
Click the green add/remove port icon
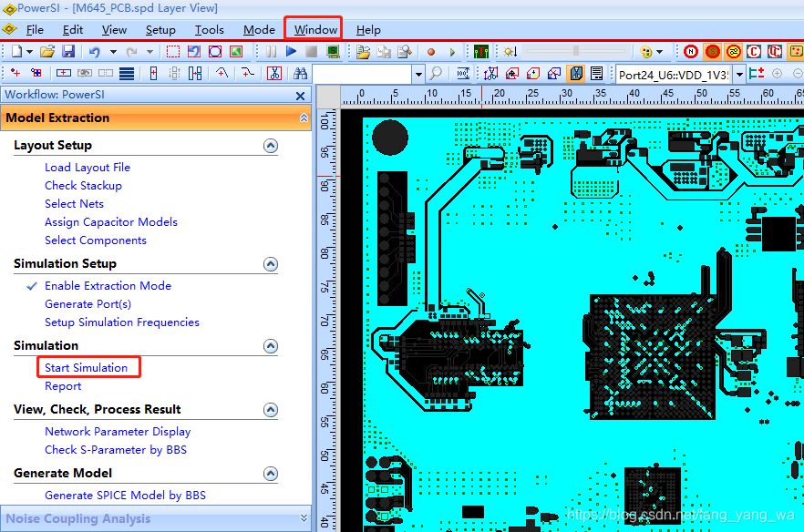(x=757, y=73)
